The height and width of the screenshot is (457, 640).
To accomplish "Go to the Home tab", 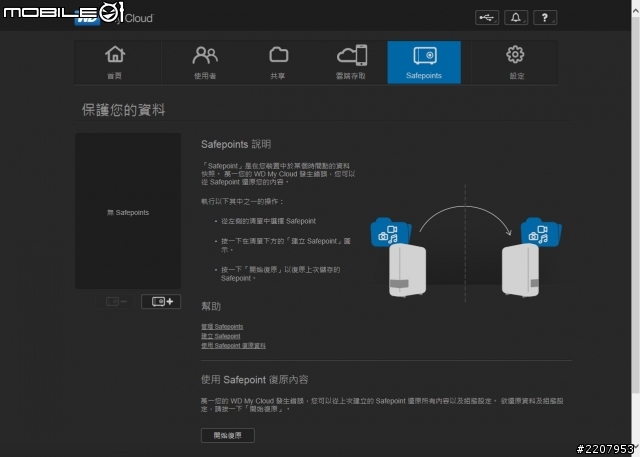I will coord(115,62).
